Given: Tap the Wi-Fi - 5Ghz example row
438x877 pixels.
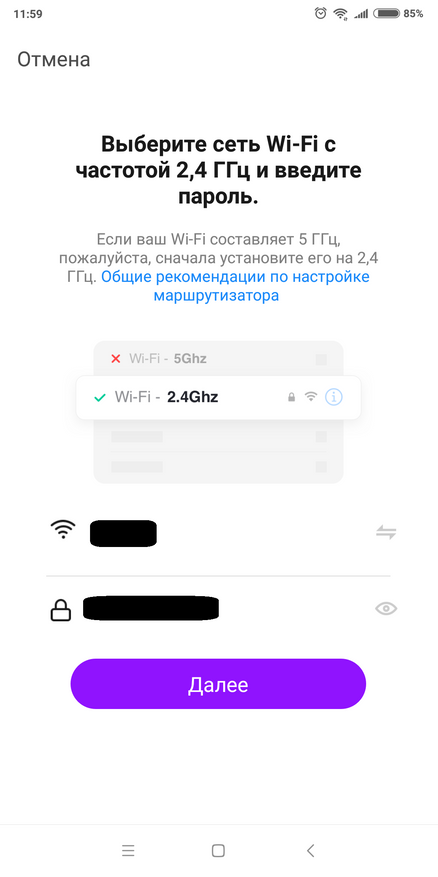Looking at the screenshot, I should point(218,359).
